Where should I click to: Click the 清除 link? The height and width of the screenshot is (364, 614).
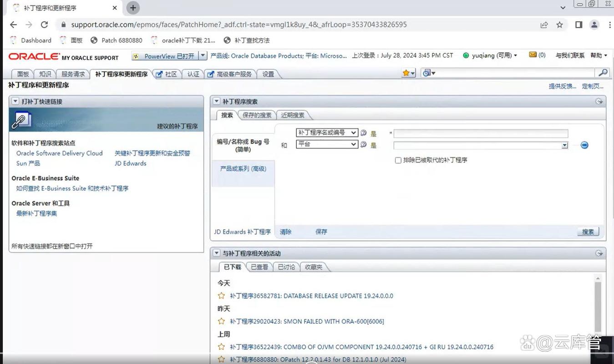(285, 232)
